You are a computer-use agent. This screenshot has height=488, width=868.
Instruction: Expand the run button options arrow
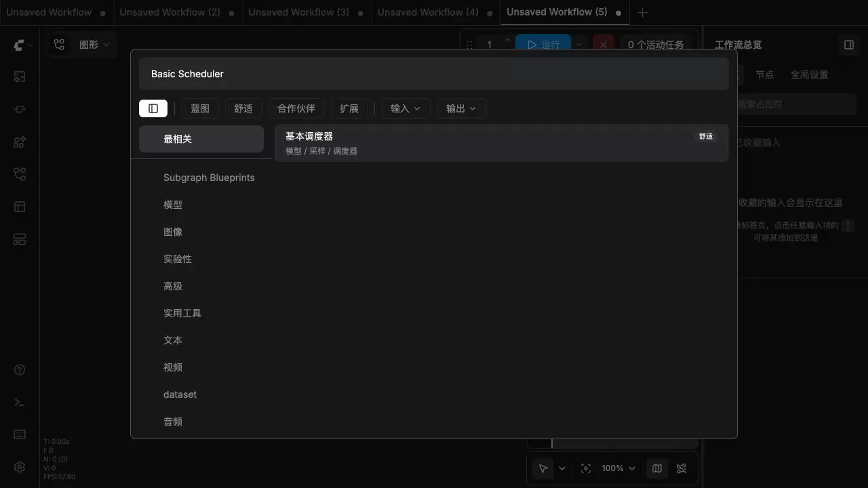[x=579, y=45]
